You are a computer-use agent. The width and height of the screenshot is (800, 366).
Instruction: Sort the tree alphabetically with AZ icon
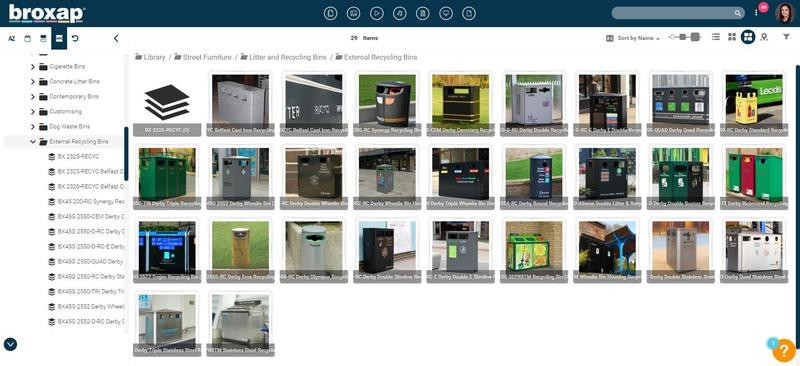pyautogui.click(x=12, y=38)
